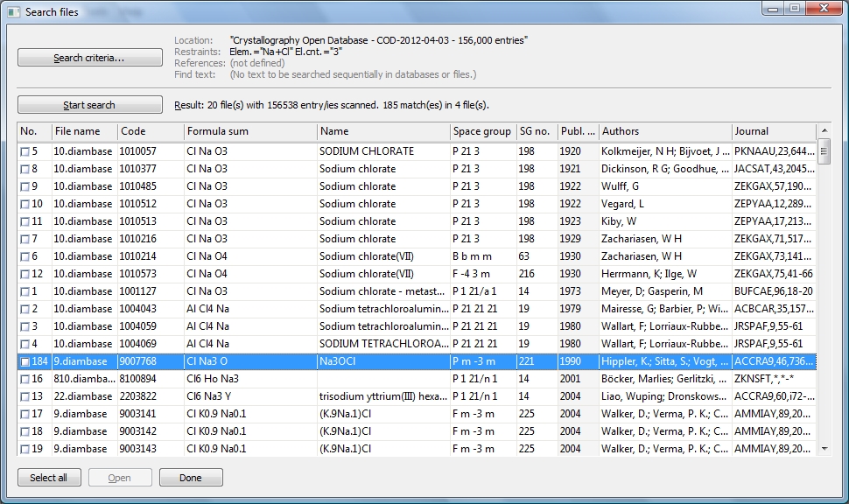The height and width of the screenshot is (504, 849).
Task: Tick the checkbox for entry 5
Action: (x=25, y=151)
